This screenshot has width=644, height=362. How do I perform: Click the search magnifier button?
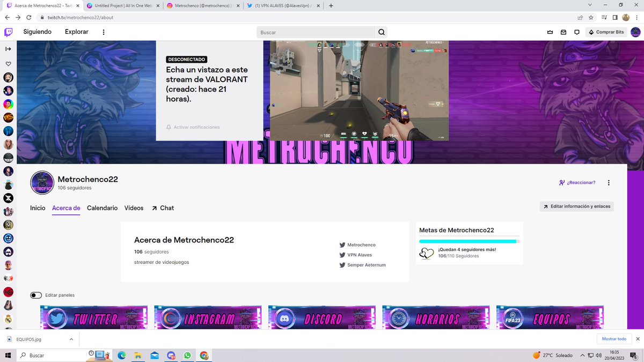tap(382, 32)
